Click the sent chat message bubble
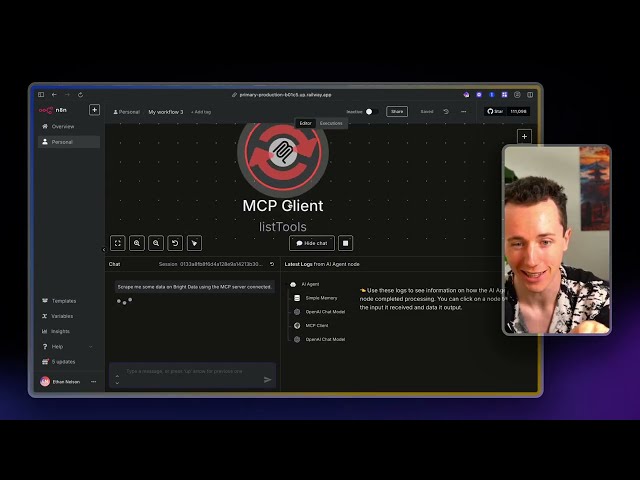The image size is (640, 480). coord(194,287)
